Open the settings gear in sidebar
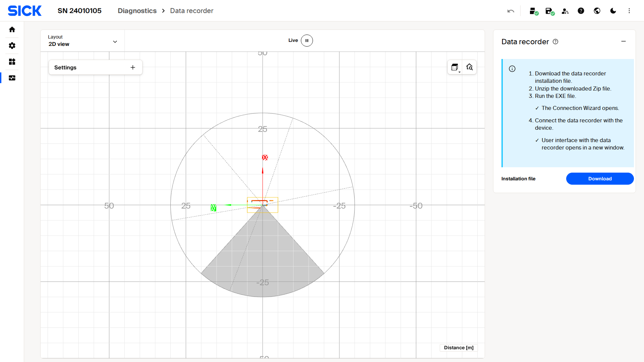Screen dimensions: 644x362 tap(12, 46)
